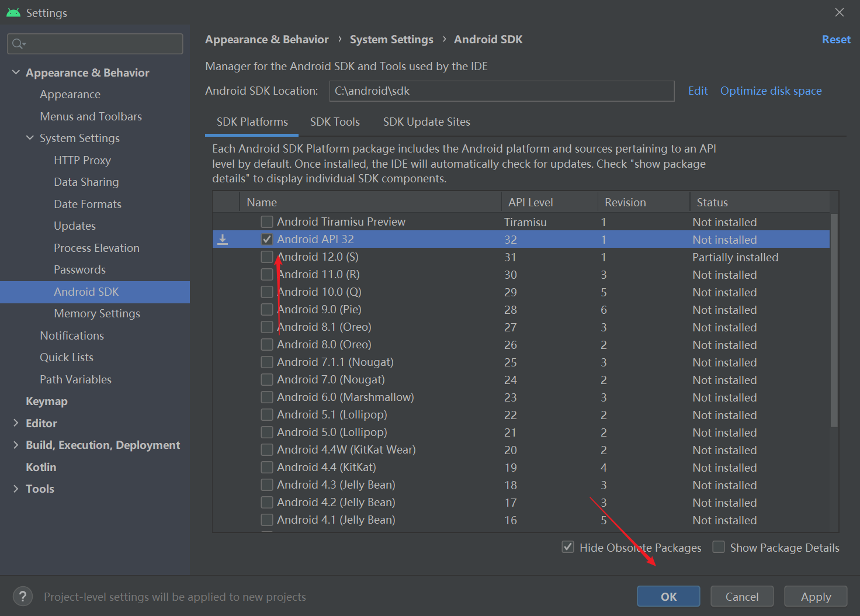Click the OK button
The width and height of the screenshot is (860, 616).
(668, 596)
